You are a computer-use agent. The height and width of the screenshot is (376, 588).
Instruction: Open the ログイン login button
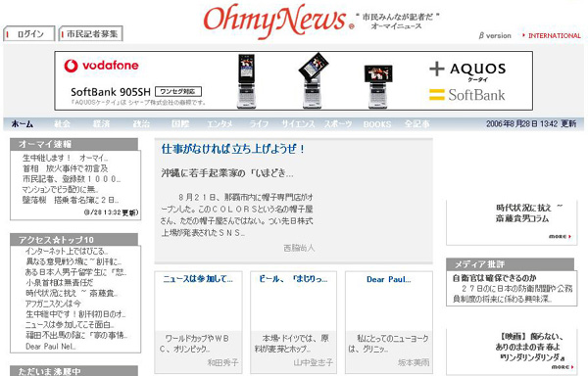coord(29,33)
